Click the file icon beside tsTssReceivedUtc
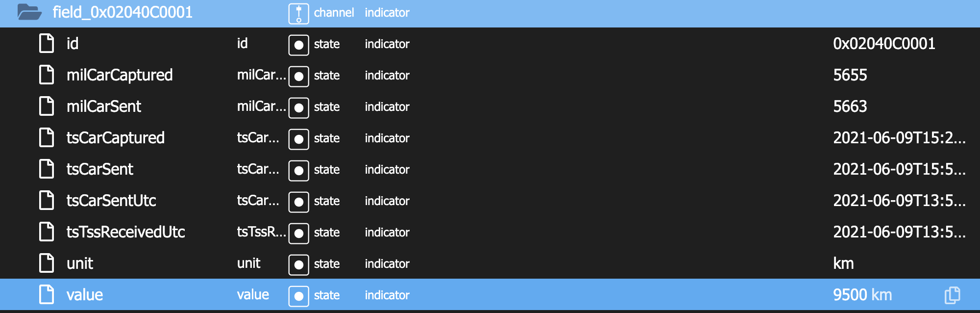Viewport: 980px width, 313px height. pyautogui.click(x=47, y=232)
